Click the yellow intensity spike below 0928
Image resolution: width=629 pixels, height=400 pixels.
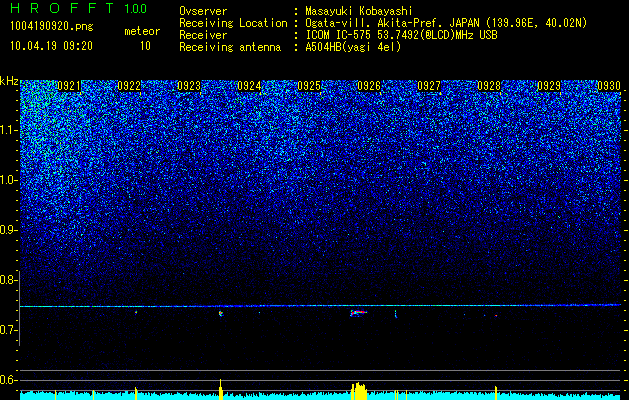496,393
